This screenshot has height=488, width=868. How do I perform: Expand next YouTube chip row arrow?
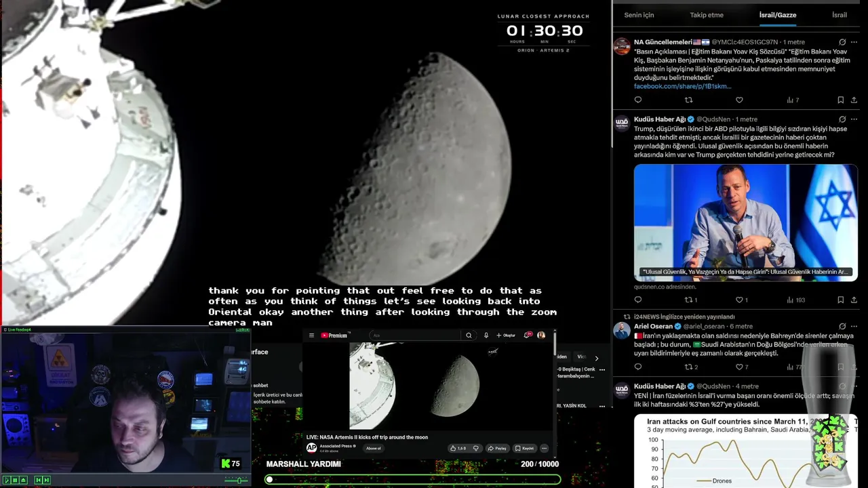pos(597,358)
